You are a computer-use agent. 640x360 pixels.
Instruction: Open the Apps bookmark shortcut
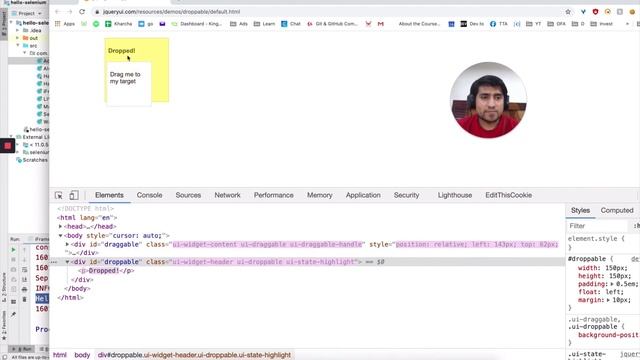(x=65, y=24)
